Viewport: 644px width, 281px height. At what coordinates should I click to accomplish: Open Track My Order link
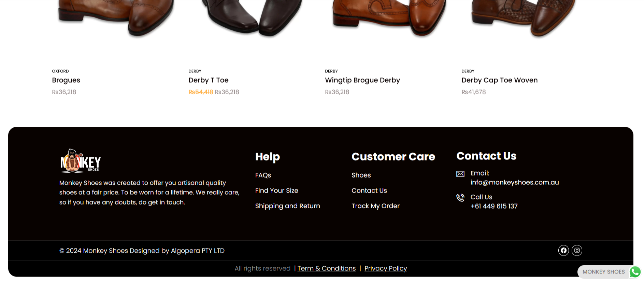(x=375, y=206)
